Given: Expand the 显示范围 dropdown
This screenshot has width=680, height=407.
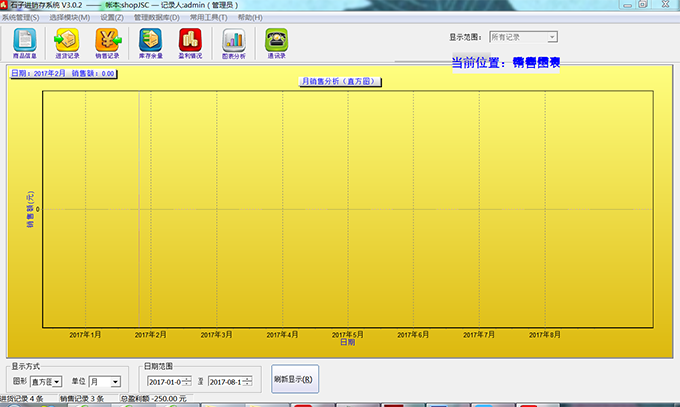Looking at the screenshot, I should pos(552,37).
